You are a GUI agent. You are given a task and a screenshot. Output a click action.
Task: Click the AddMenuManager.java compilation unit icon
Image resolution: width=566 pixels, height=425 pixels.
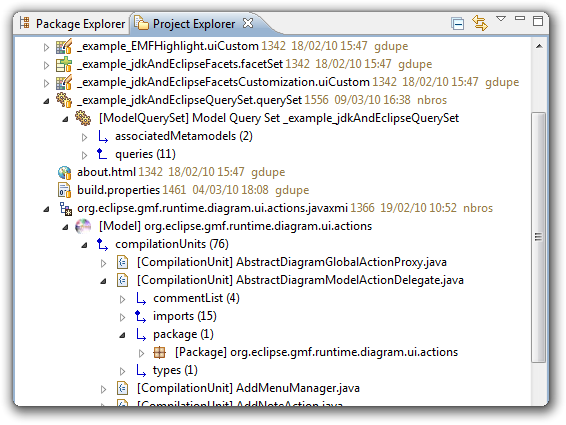coord(123,388)
